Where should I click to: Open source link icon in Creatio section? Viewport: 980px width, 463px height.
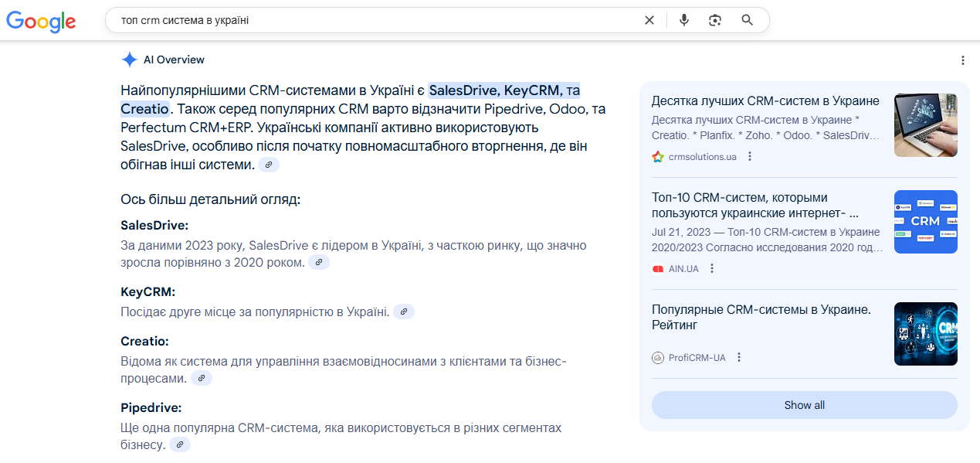202,379
